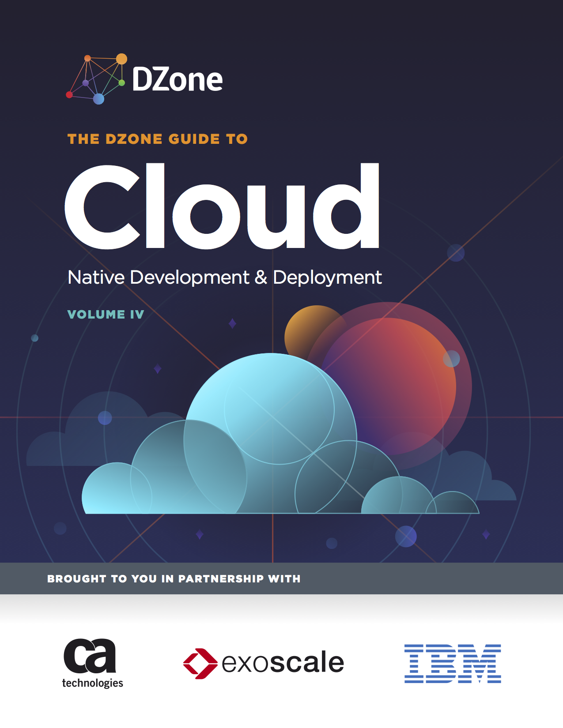
Task: Click the IBM logo
Action: 453,664
